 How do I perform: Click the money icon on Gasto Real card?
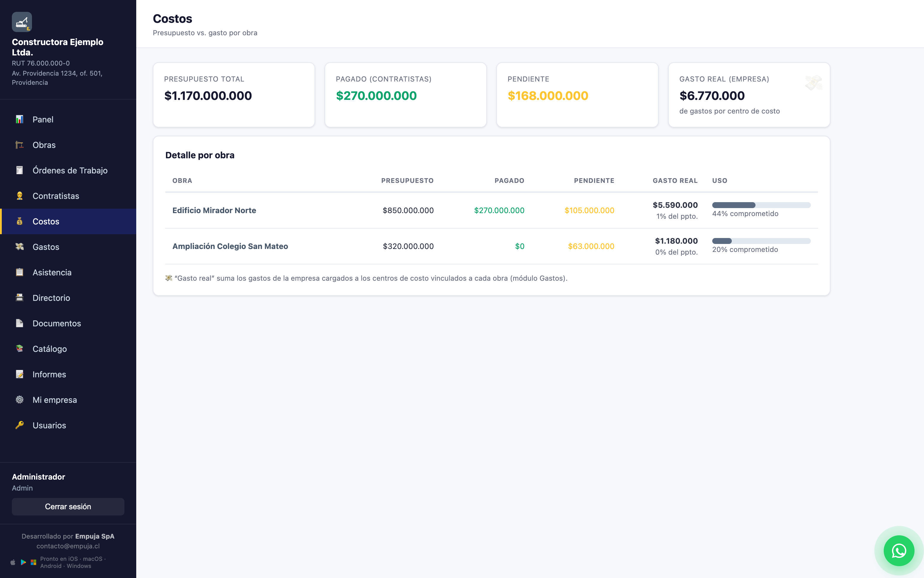tap(813, 83)
